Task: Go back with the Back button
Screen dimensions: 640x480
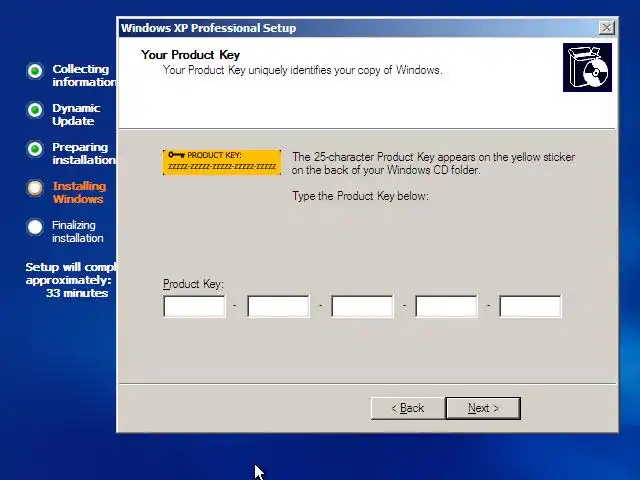Action: pos(408,408)
